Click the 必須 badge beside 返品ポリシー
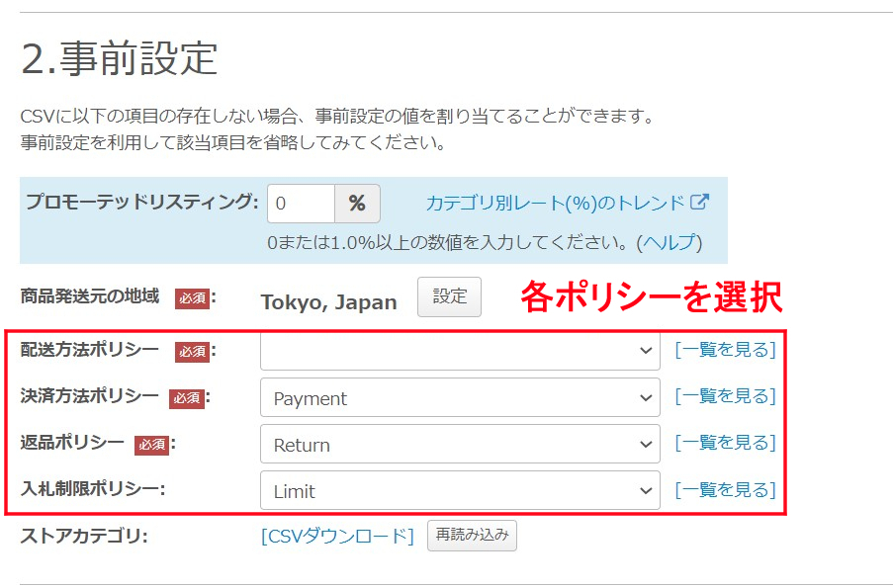Viewport: 893px width, 588px height. pos(152,445)
